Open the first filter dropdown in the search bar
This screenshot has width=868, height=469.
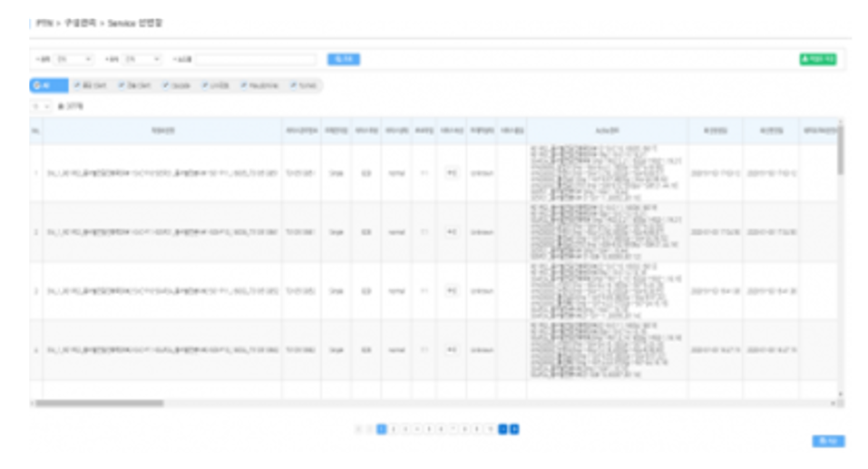click(x=73, y=59)
